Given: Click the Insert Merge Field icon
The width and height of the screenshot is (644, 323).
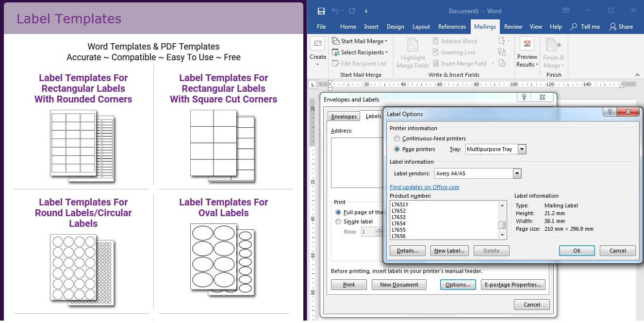Looking at the screenshot, I should pos(436,64).
